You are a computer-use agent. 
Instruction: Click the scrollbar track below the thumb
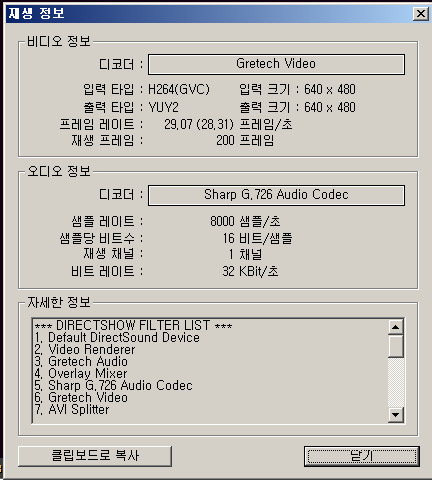pyautogui.click(x=396, y=383)
